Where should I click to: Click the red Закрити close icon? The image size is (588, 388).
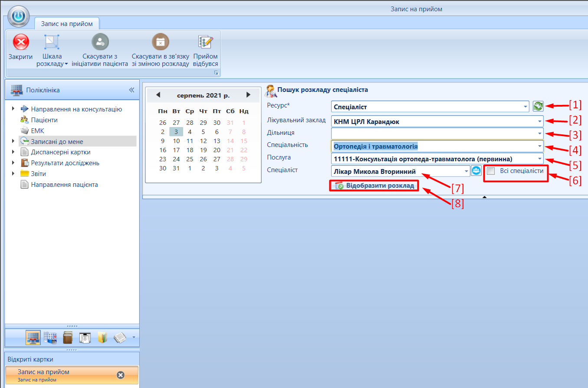coord(21,42)
